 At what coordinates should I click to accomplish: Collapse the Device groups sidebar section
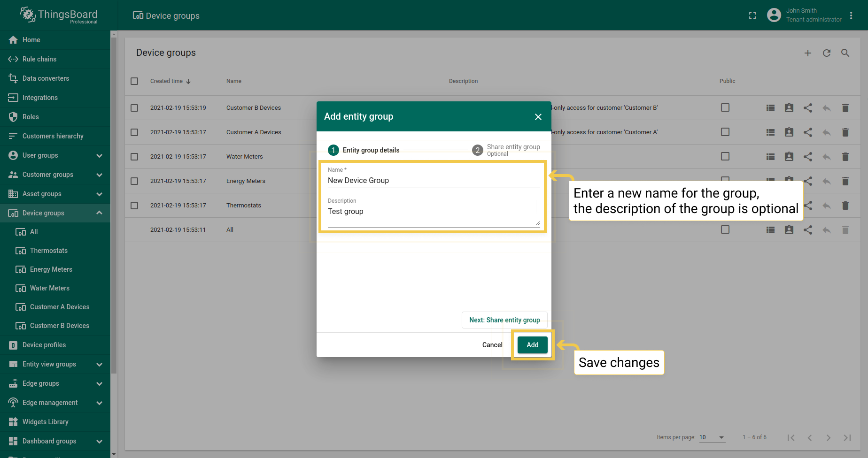pyautogui.click(x=99, y=213)
